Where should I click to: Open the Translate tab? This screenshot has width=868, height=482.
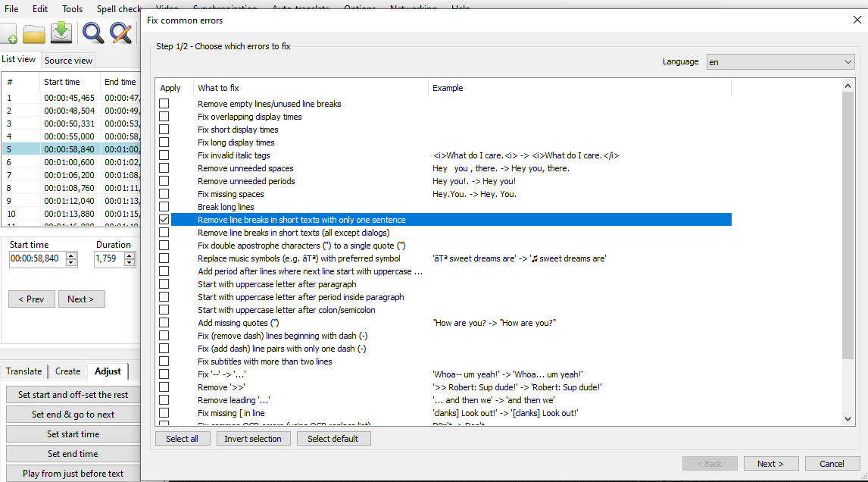pyautogui.click(x=24, y=371)
